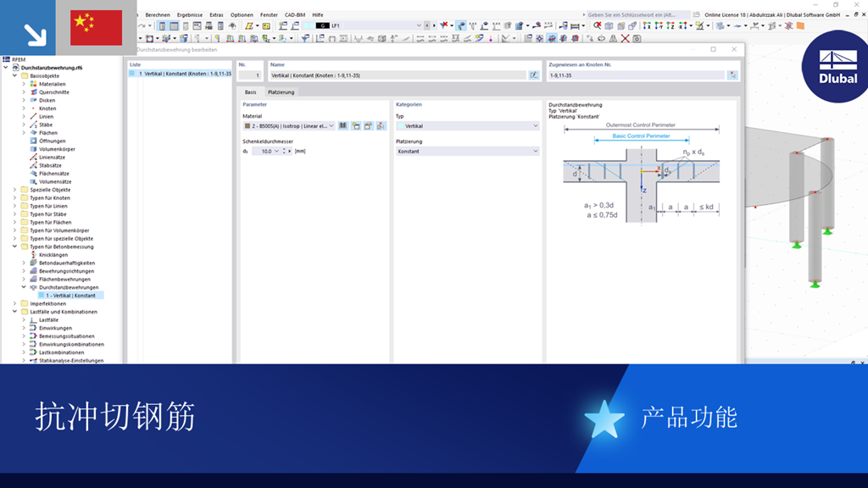868x488 pixels.
Task: Select Knoten in the navigator tree
Action: pos(47,108)
